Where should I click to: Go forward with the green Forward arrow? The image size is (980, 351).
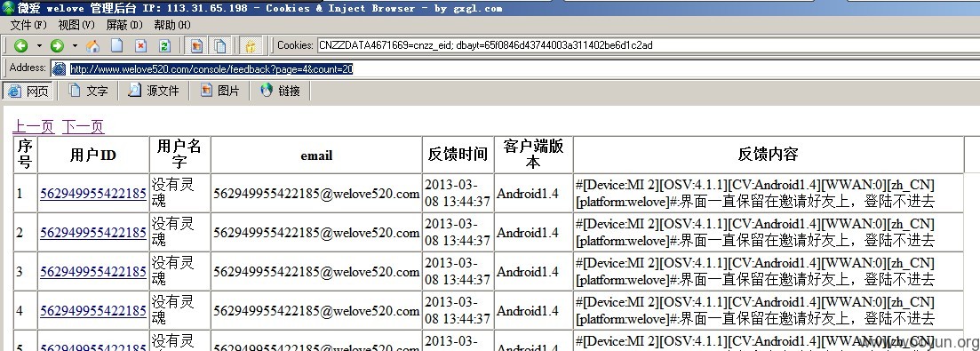[57, 45]
